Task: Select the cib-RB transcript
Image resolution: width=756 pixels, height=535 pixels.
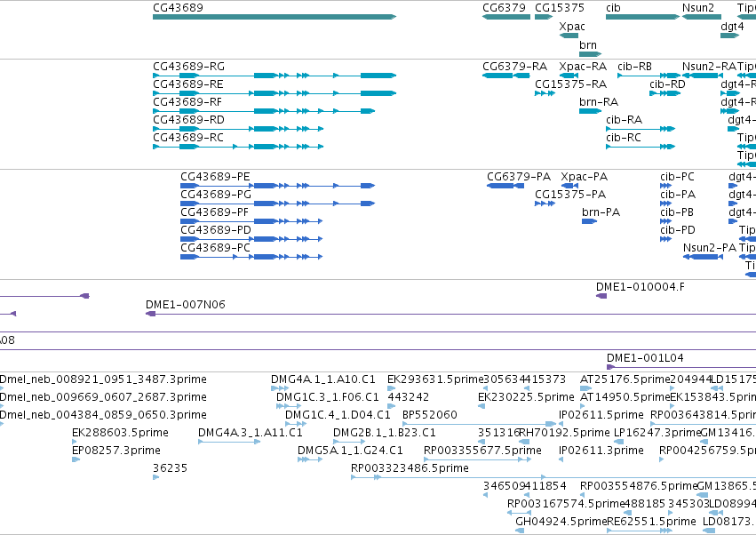Action: click(649, 76)
